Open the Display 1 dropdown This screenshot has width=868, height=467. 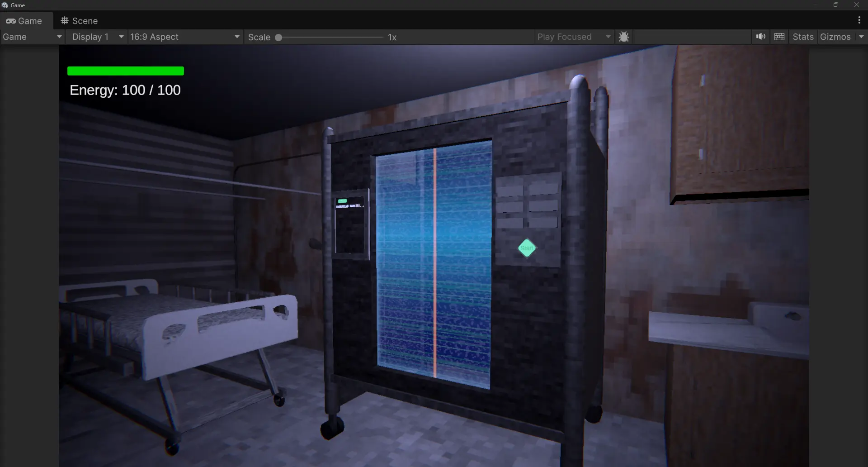pyautogui.click(x=96, y=37)
